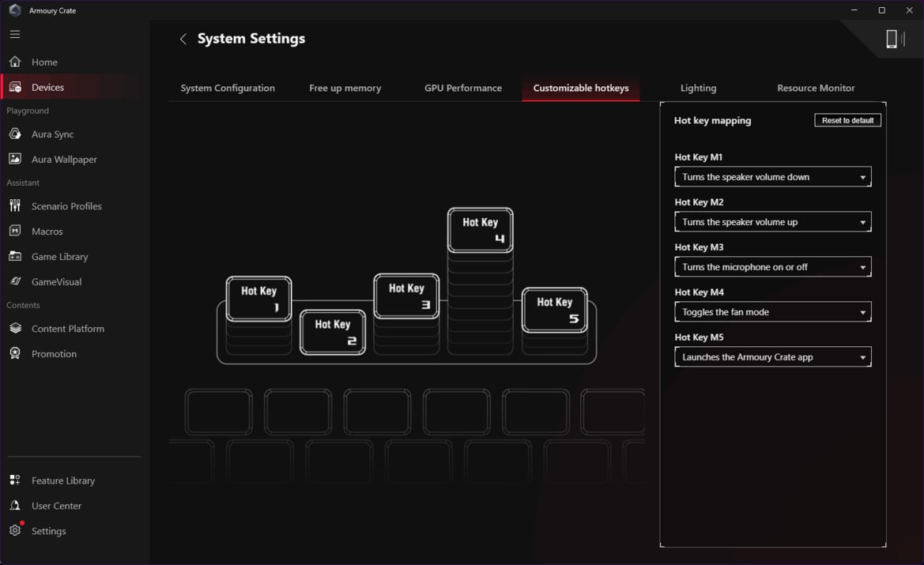
Task: Open the Hot Key M3 dropdown
Action: [x=772, y=267]
